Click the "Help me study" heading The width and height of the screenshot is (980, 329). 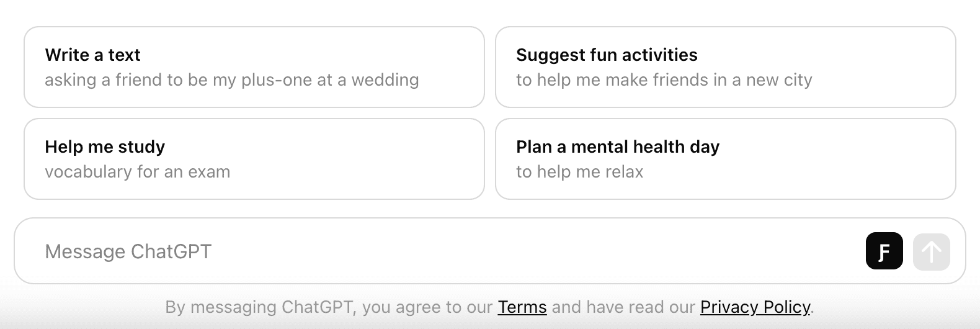tap(105, 147)
